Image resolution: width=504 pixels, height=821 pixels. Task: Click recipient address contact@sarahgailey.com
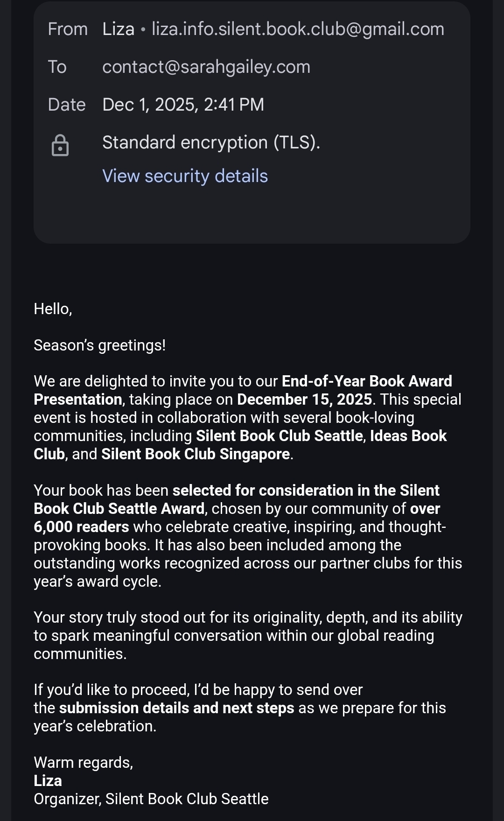(x=206, y=67)
